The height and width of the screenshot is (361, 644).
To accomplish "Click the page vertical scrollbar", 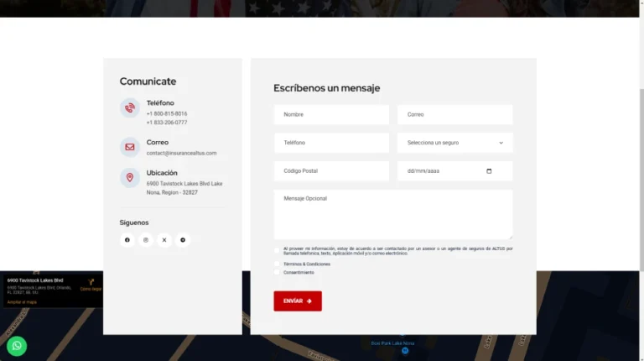I will pyautogui.click(x=641, y=180).
